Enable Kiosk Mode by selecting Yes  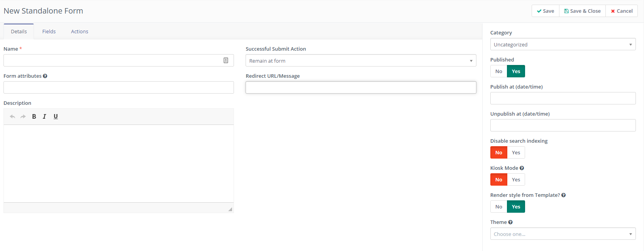click(516, 180)
